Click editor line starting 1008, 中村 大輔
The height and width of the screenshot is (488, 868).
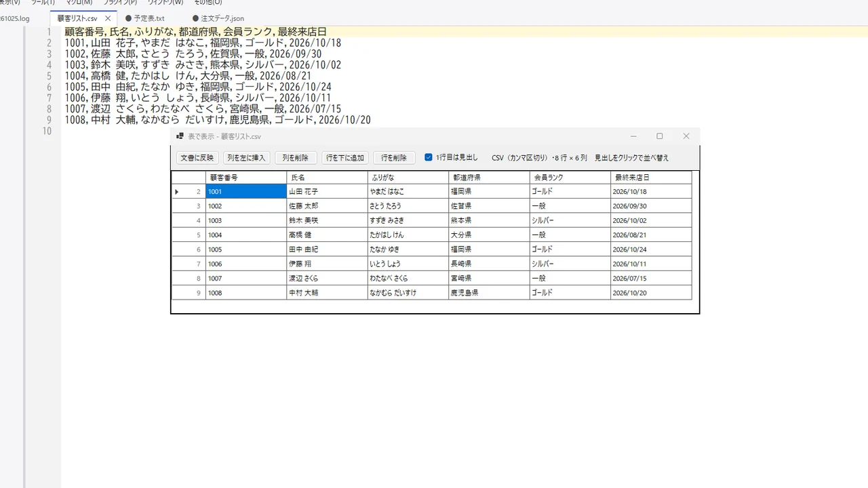point(218,120)
